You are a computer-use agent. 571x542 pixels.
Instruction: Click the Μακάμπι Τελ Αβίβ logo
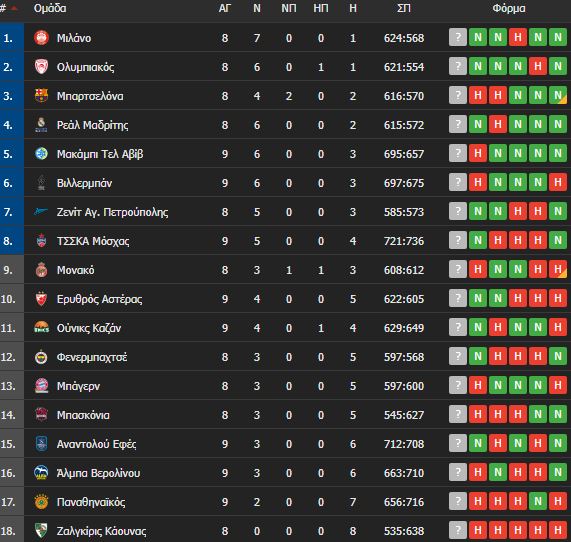pyautogui.click(x=41, y=153)
